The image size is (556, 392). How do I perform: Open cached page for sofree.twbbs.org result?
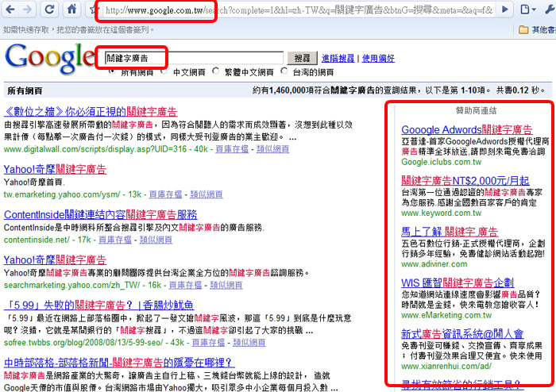208,343
